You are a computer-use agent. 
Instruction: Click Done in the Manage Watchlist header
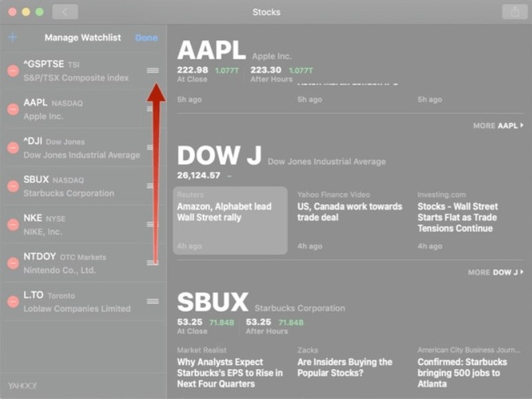pos(146,38)
